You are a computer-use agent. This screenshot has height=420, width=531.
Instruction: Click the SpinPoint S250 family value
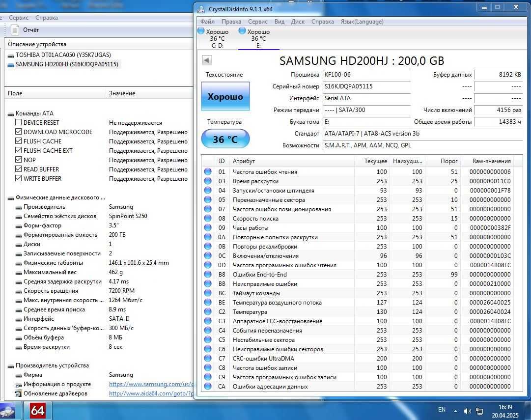click(x=128, y=216)
